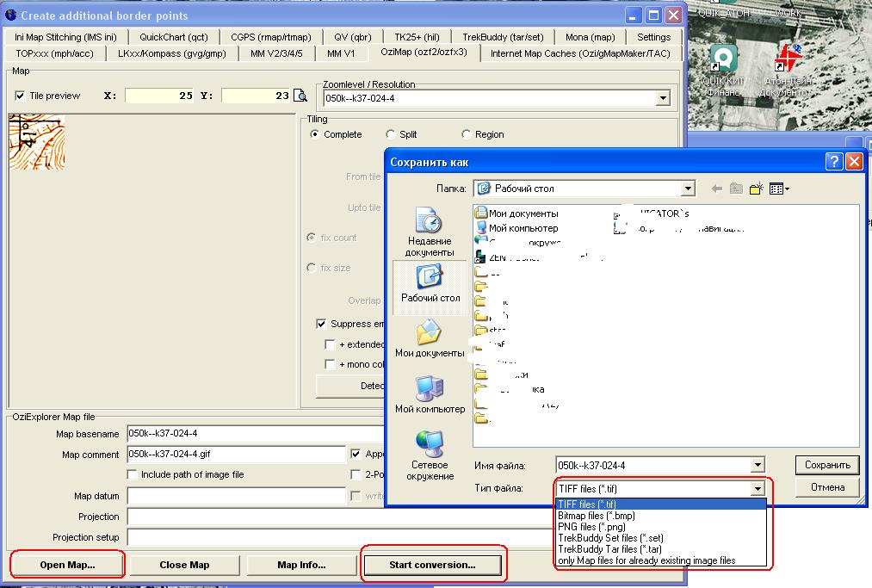Expand the Zoomlevel / Resolution dropdown
Screen dimensions: 872x588
click(662, 98)
